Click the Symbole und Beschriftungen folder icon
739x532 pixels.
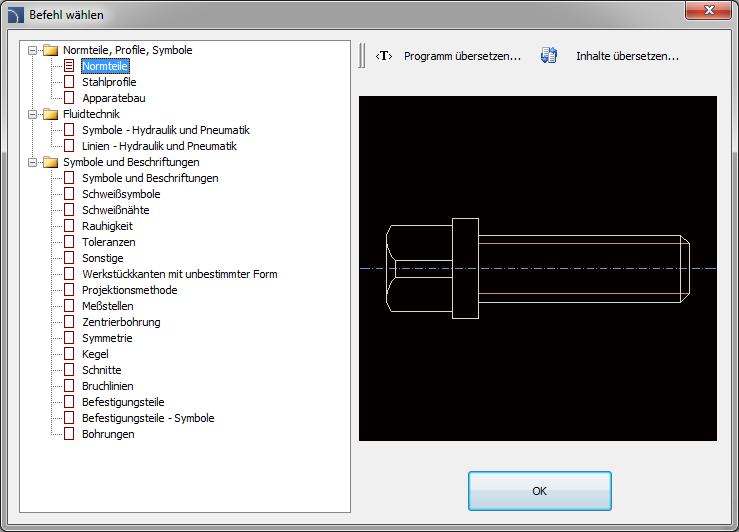point(50,162)
